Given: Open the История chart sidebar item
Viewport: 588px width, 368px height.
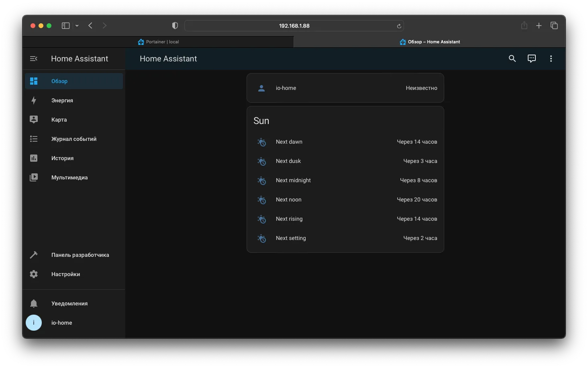Looking at the screenshot, I should pos(74,158).
